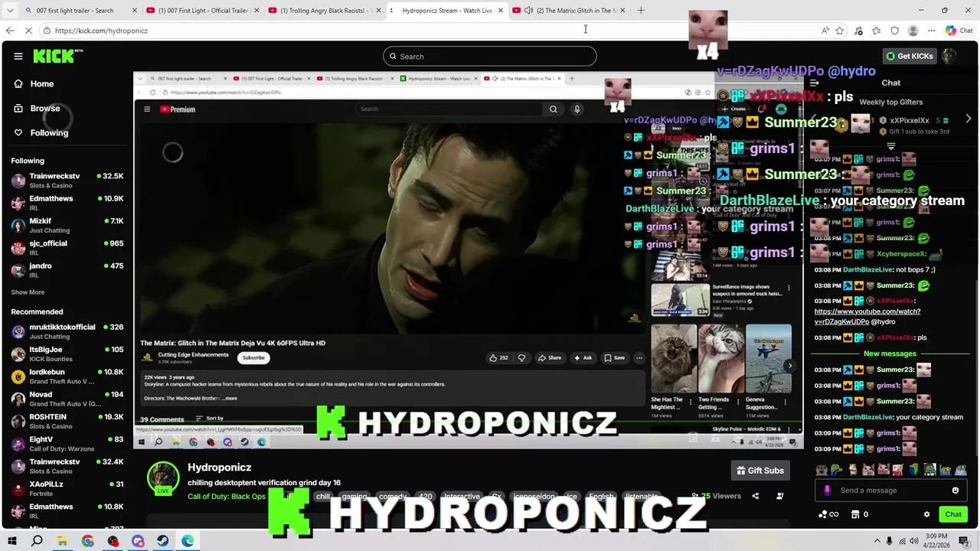Open Chrome from taskbar

point(87,541)
